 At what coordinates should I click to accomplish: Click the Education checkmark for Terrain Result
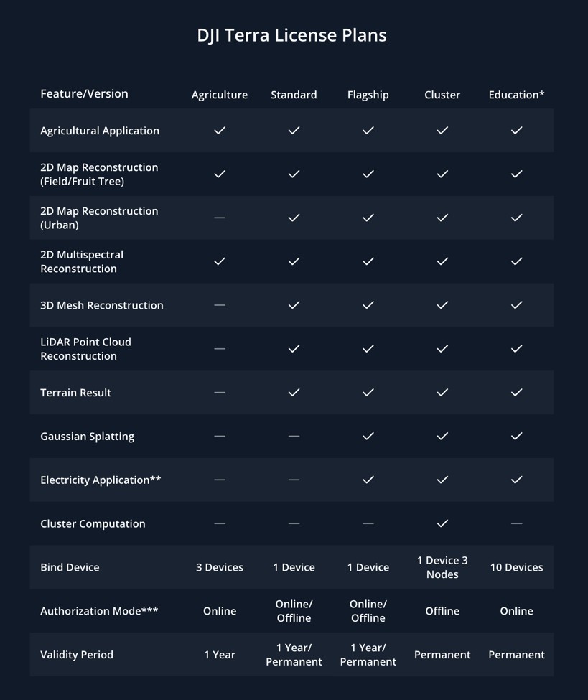point(516,392)
